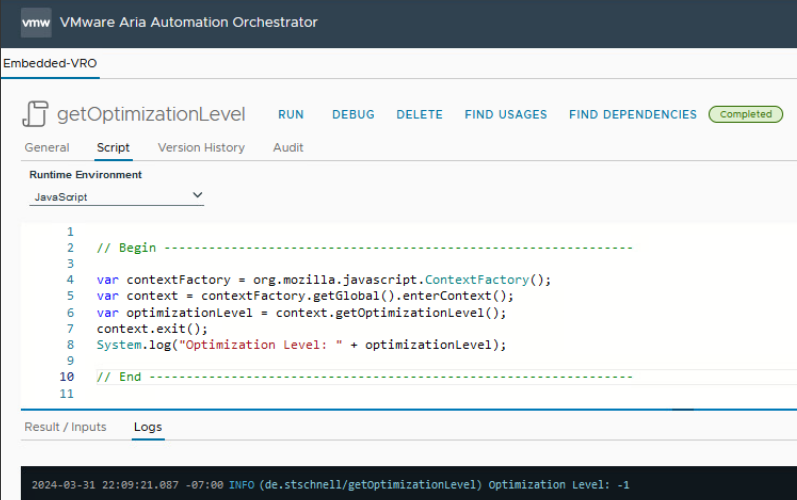Click the action script scroll icon
The image size is (797, 500).
pos(35,113)
